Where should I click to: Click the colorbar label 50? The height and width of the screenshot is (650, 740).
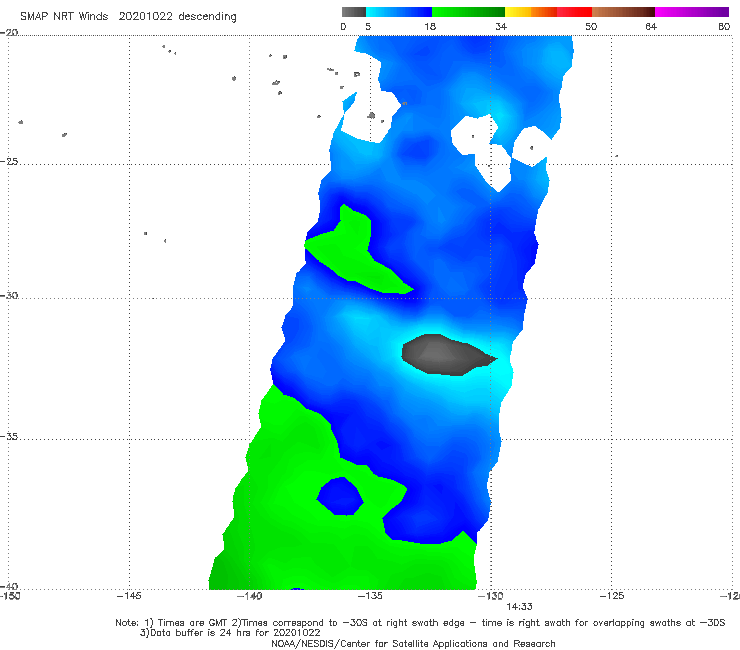coord(591,26)
